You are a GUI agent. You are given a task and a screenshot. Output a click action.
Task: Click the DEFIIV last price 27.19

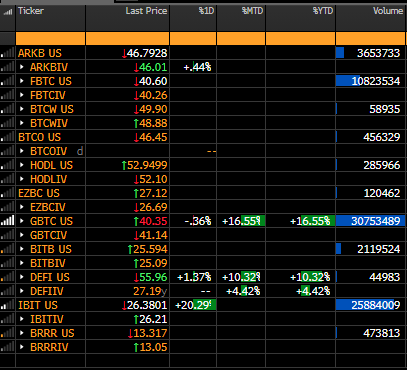click(147, 291)
